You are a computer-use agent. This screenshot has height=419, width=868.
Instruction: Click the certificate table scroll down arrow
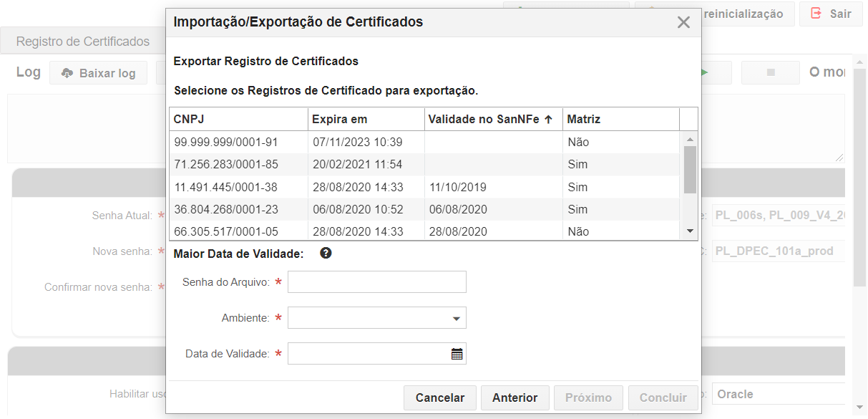tap(690, 231)
